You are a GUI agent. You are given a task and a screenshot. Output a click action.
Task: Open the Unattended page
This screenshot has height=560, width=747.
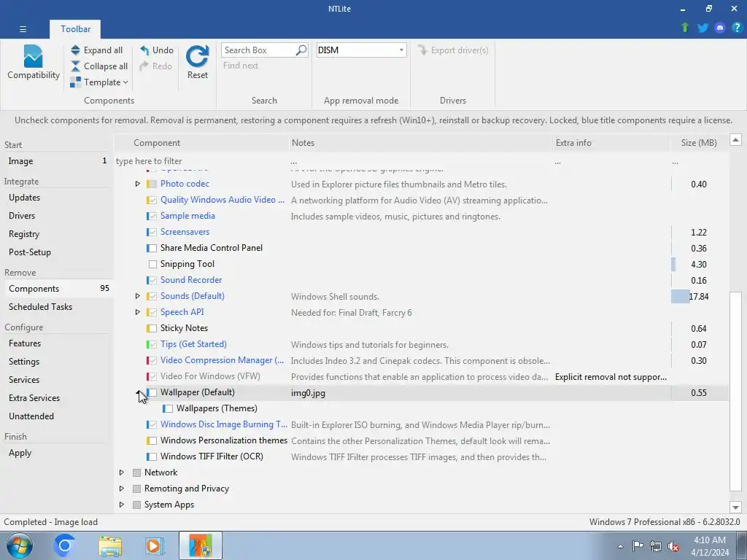(x=57, y=416)
